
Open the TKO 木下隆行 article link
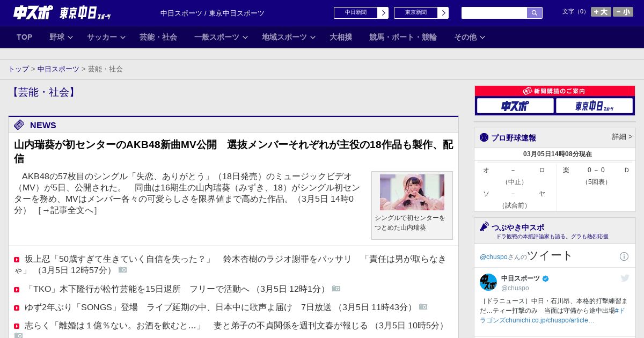(177, 289)
